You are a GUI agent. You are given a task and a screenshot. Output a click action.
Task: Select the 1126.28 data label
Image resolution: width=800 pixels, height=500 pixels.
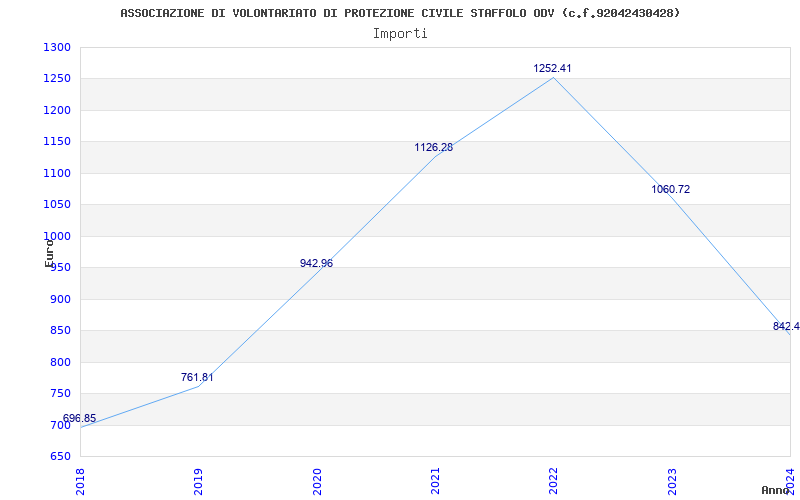tap(434, 147)
